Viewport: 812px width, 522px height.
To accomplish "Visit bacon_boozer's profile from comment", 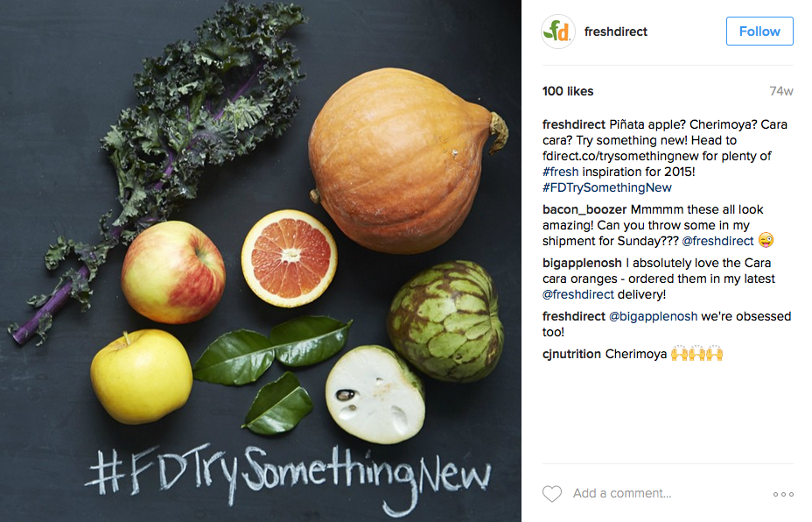I will coord(584,209).
